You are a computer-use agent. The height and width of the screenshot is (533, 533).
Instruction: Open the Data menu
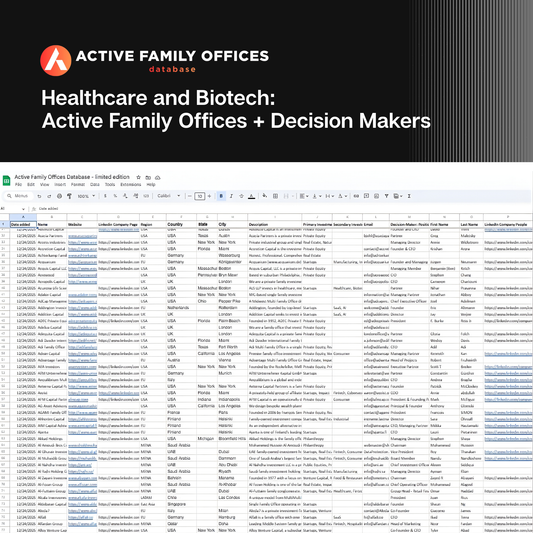pos(94,185)
